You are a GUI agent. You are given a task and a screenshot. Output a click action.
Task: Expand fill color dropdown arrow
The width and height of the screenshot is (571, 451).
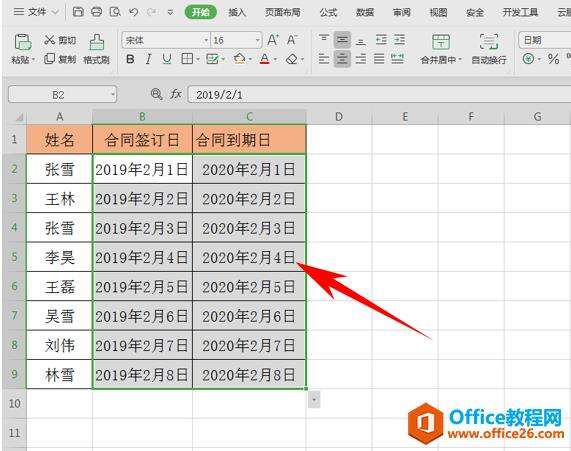click(251, 59)
